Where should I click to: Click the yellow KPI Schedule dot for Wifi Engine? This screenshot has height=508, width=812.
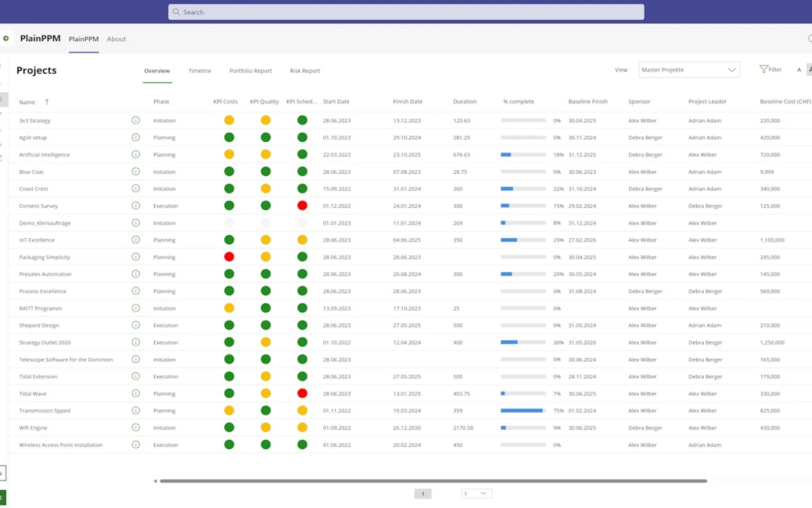pyautogui.click(x=302, y=428)
